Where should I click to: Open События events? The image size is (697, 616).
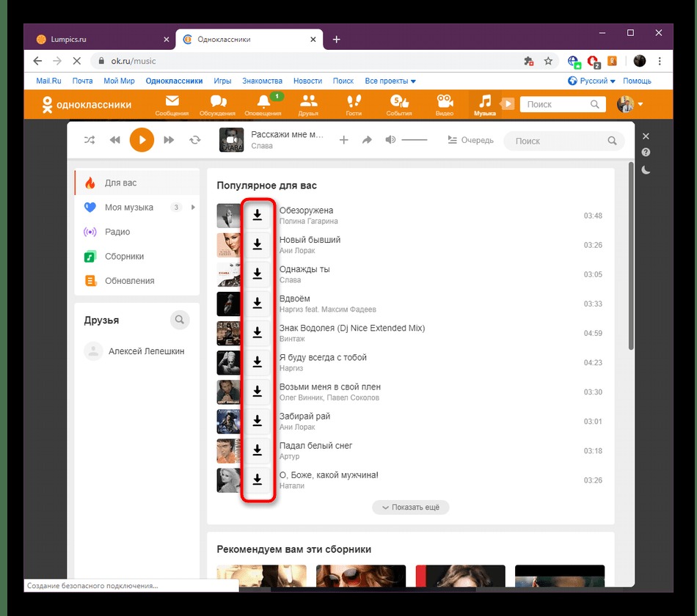pyautogui.click(x=398, y=105)
